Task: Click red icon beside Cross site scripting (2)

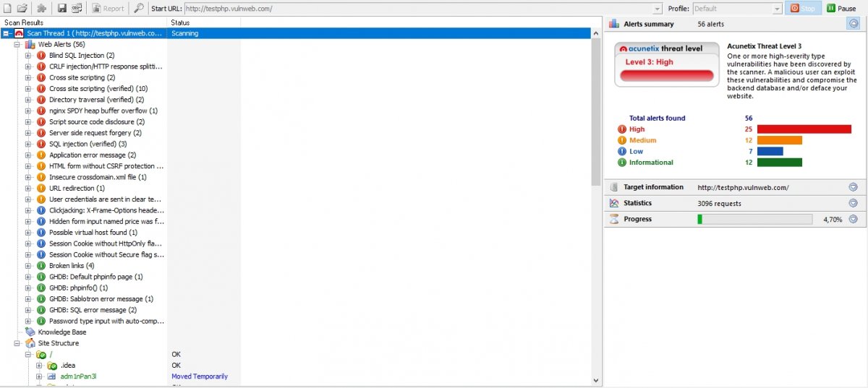Action: point(41,78)
